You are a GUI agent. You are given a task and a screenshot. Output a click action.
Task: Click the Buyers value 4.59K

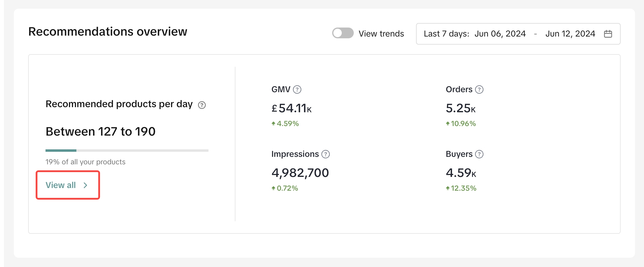click(461, 173)
